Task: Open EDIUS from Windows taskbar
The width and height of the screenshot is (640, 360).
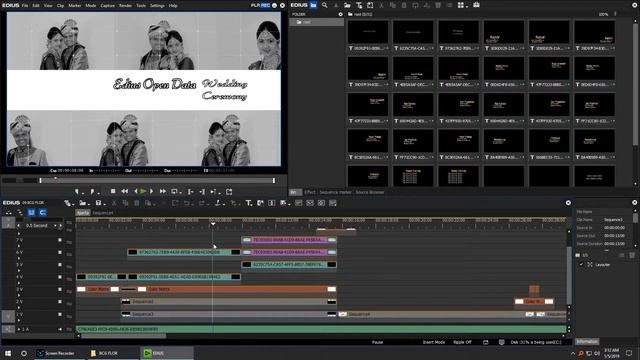Action: pos(167,353)
